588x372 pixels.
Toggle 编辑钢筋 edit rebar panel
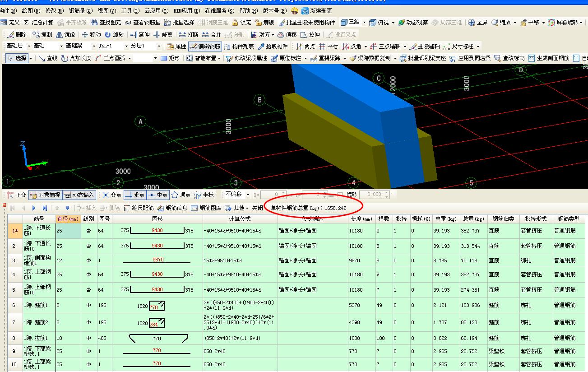pos(205,46)
